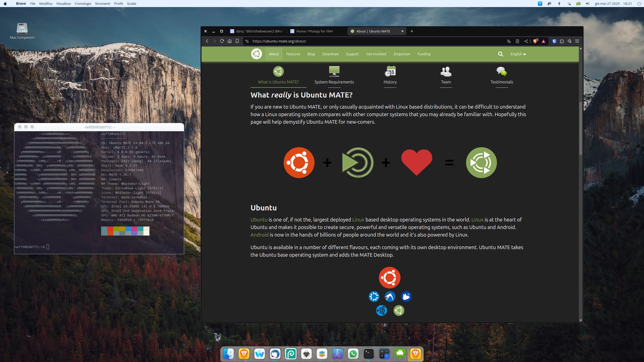
Task: Open the Calculator icon in the dock
Action: tap(384, 354)
